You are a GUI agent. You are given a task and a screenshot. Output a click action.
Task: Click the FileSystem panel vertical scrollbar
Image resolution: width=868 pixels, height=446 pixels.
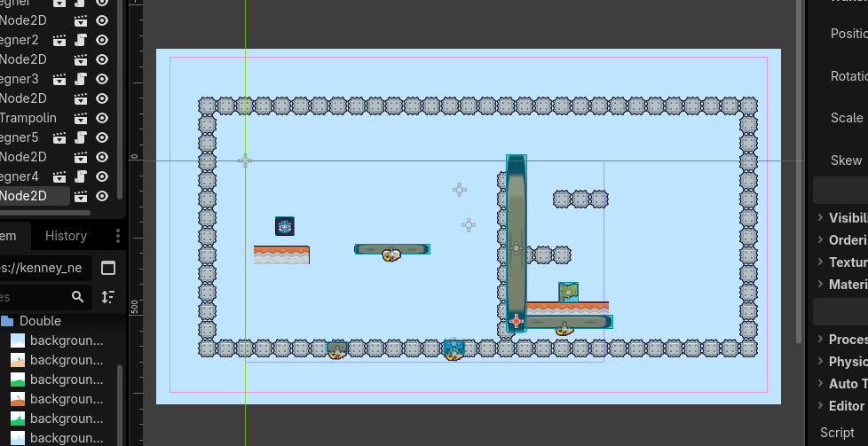119,404
